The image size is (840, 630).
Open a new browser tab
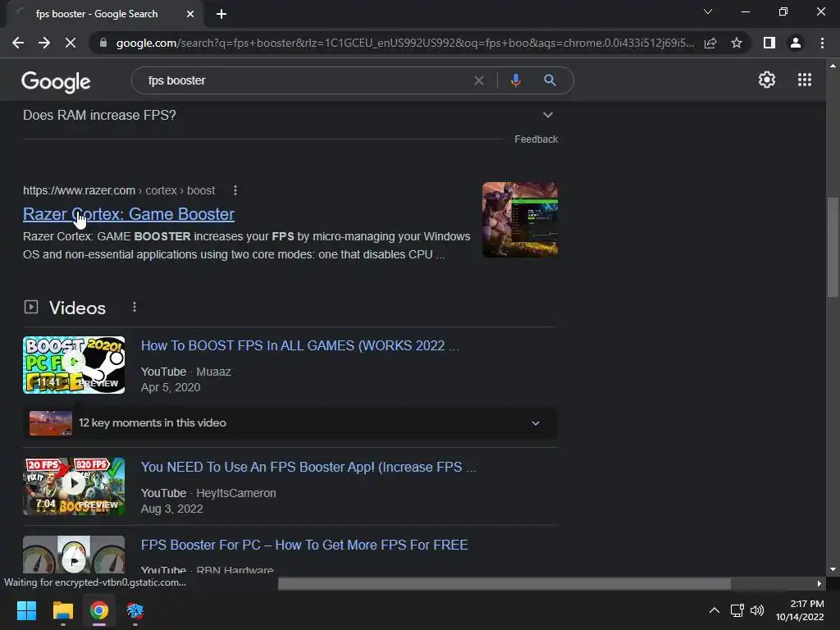(x=221, y=14)
